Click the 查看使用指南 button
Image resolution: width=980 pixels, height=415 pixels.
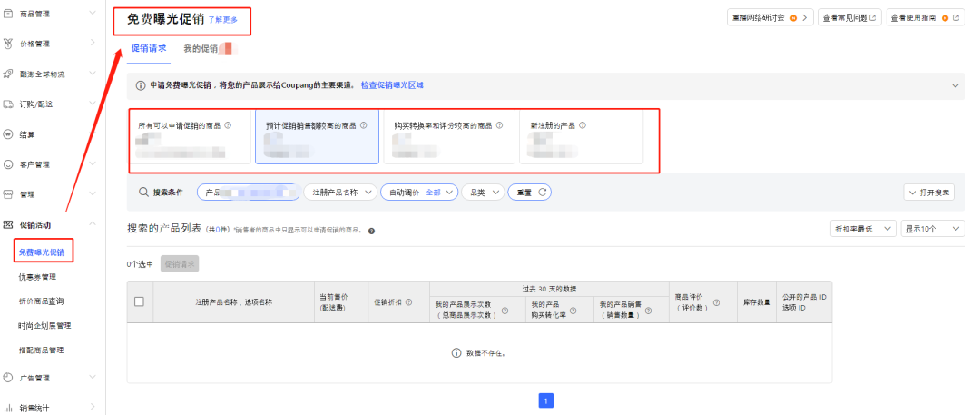tap(926, 17)
